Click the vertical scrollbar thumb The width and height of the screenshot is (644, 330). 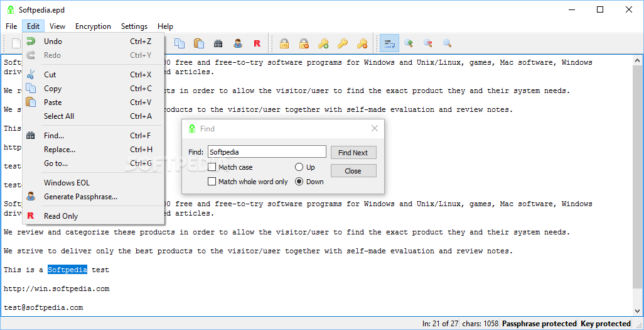coord(638,177)
